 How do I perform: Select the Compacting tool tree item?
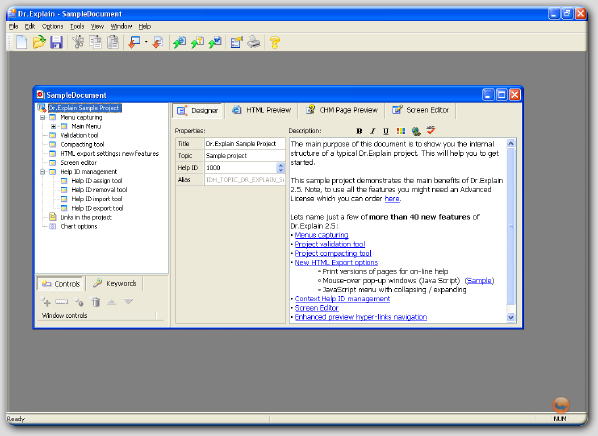(x=82, y=145)
